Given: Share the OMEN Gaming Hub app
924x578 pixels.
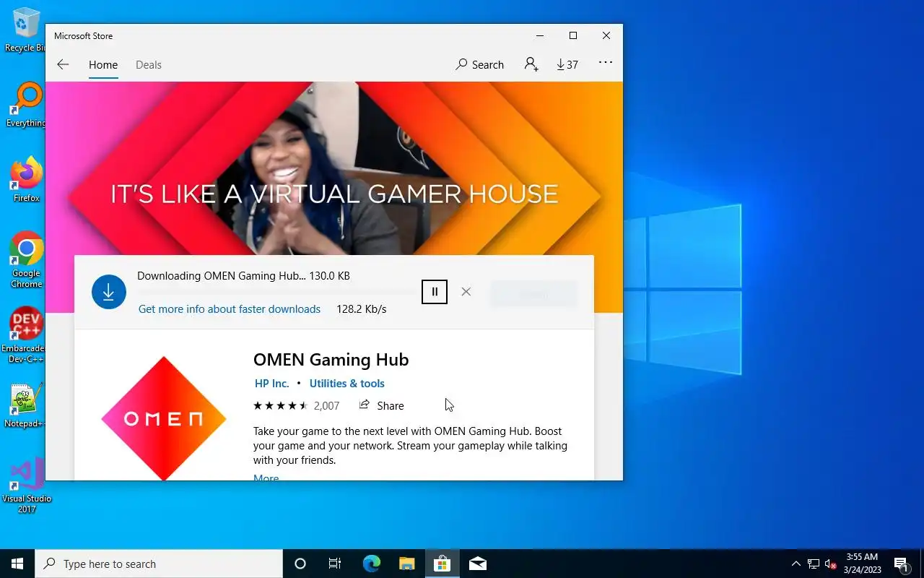Looking at the screenshot, I should [x=381, y=405].
